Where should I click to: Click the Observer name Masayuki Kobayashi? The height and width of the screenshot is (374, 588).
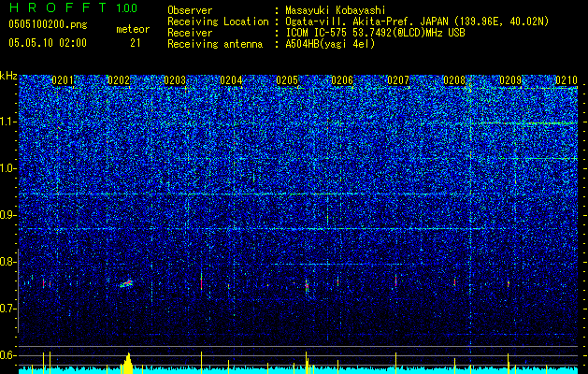(x=336, y=10)
